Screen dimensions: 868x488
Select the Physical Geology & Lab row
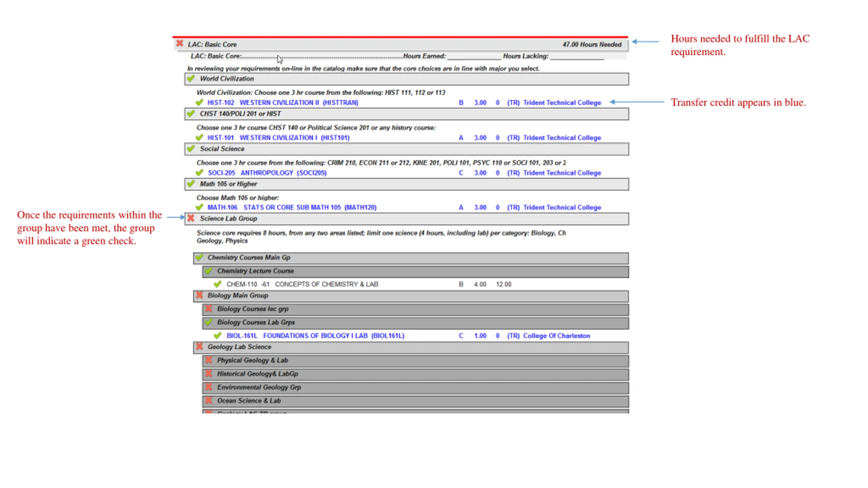(416, 361)
